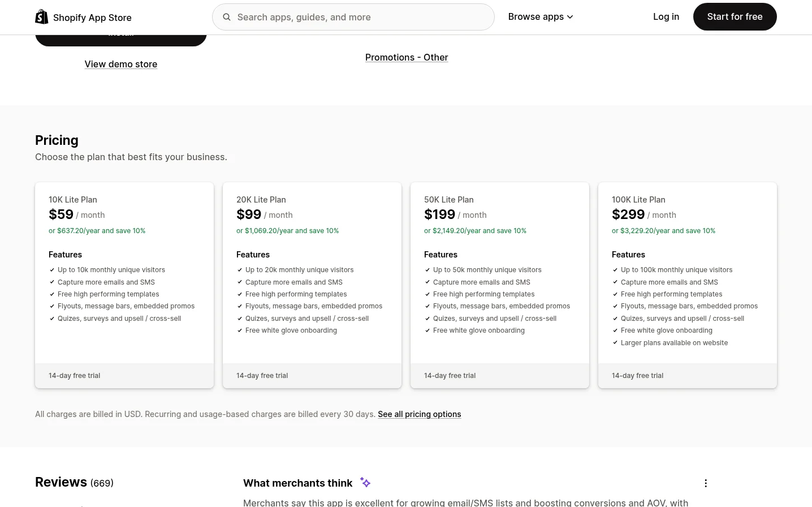The height and width of the screenshot is (507, 812).
Task: Click the $3,229.20/year savings text
Action: point(664,231)
